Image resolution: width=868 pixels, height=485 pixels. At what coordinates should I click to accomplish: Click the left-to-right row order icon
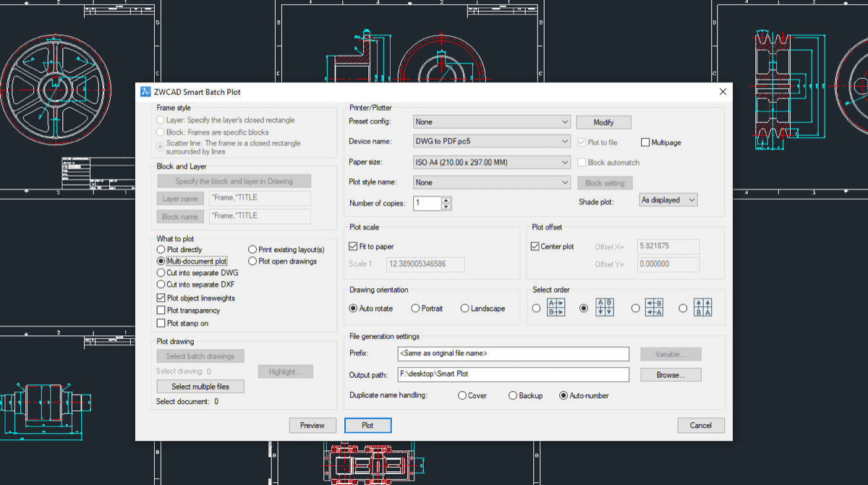[x=556, y=308]
